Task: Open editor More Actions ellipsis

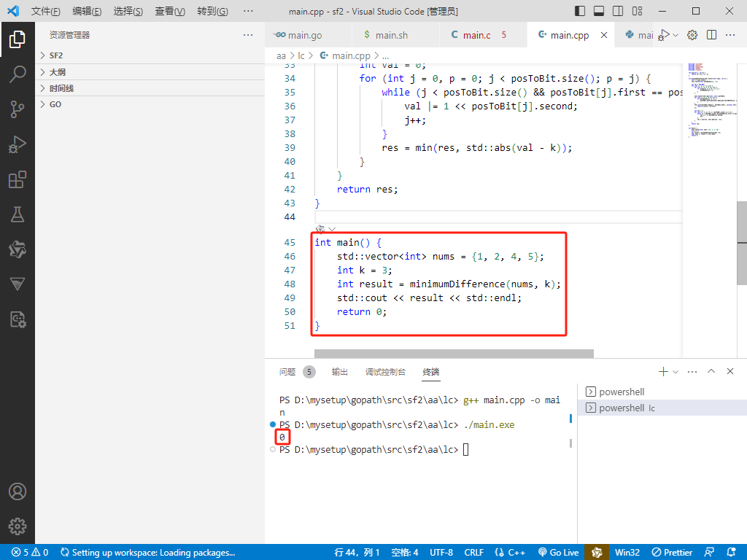Action: pos(729,35)
